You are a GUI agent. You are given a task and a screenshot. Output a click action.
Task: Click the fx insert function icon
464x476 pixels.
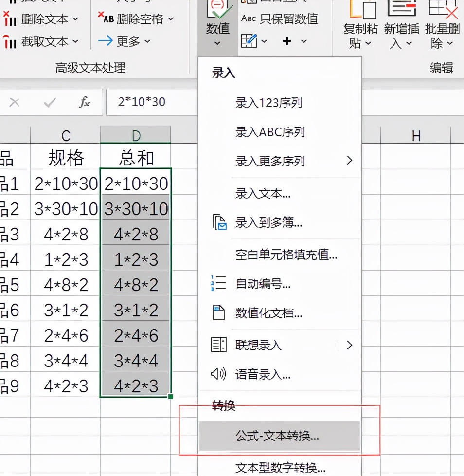pos(86,102)
